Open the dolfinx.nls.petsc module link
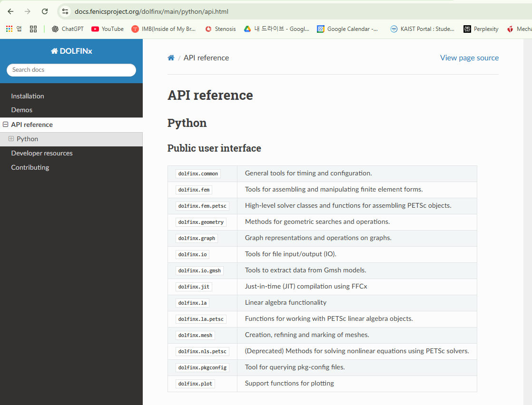Image resolution: width=532 pixels, height=405 pixels. (202, 351)
